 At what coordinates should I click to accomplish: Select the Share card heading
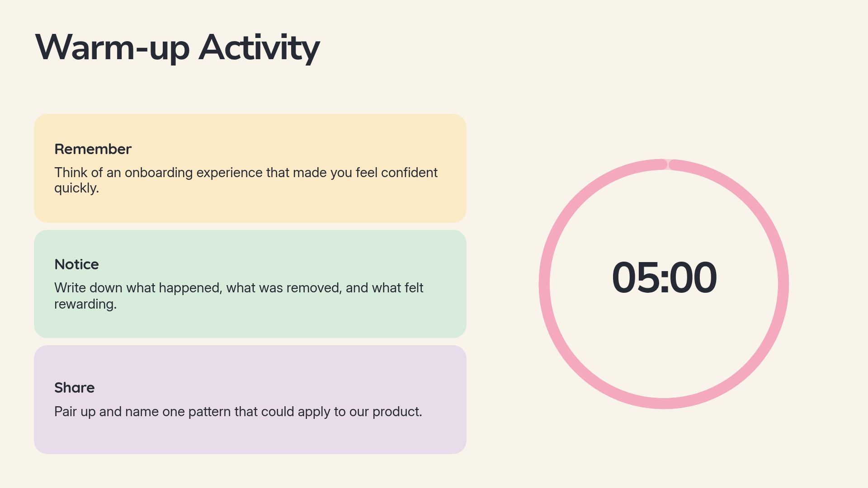pos(75,388)
